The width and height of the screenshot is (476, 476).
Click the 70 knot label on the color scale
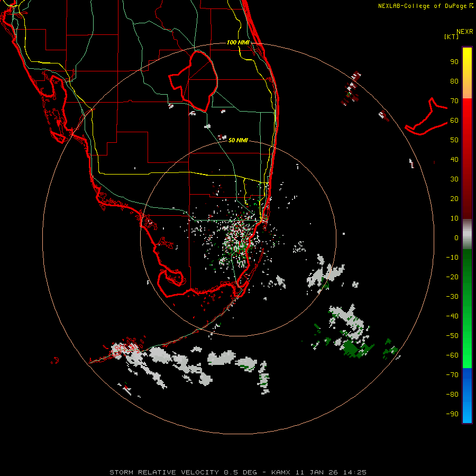pos(454,101)
